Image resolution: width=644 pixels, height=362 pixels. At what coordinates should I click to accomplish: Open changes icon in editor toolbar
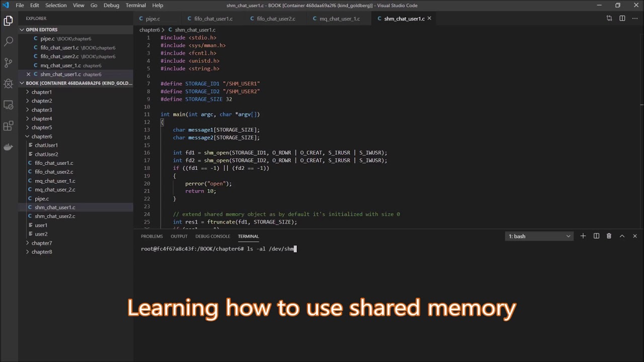coord(609,19)
